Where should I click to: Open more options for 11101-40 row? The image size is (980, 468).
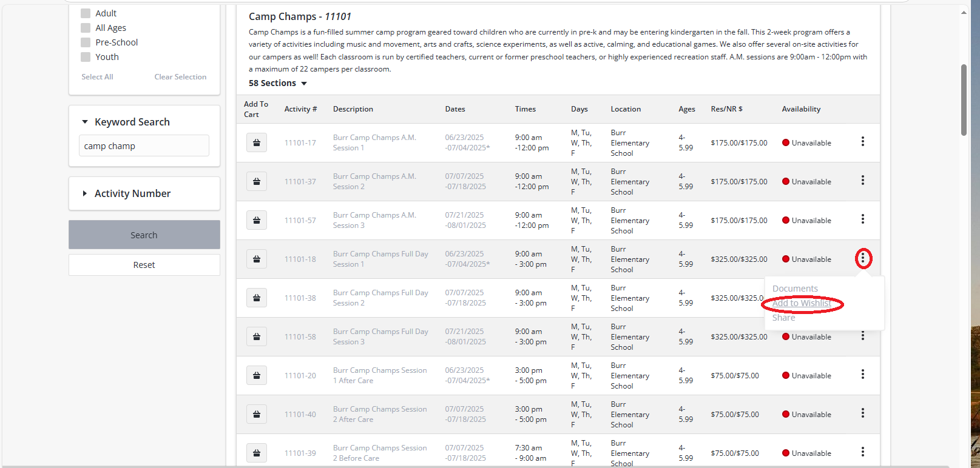tap(862, 413)
